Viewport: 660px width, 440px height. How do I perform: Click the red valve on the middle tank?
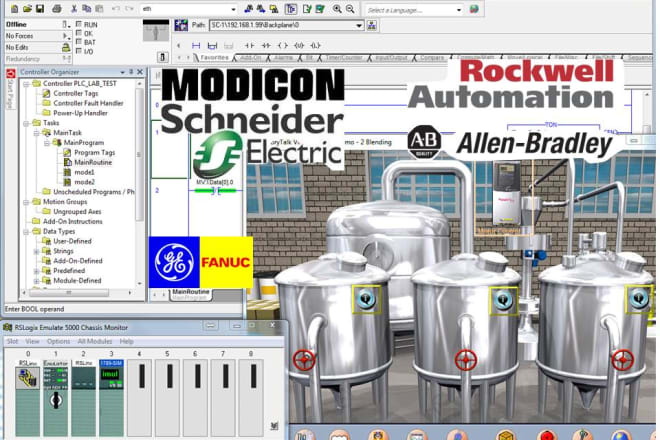click(466, 360)
